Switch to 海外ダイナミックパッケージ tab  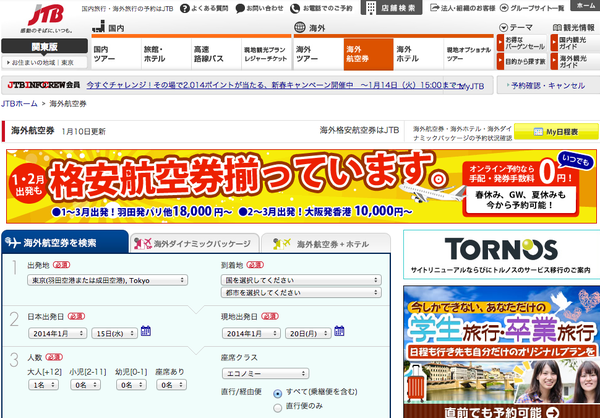[x=195, y=243]
